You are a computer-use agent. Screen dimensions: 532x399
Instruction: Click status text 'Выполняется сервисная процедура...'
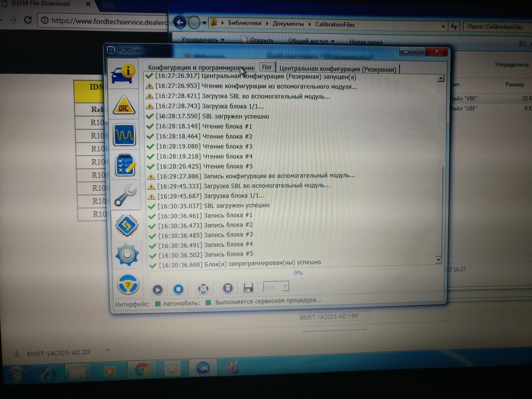click(268, 300)
